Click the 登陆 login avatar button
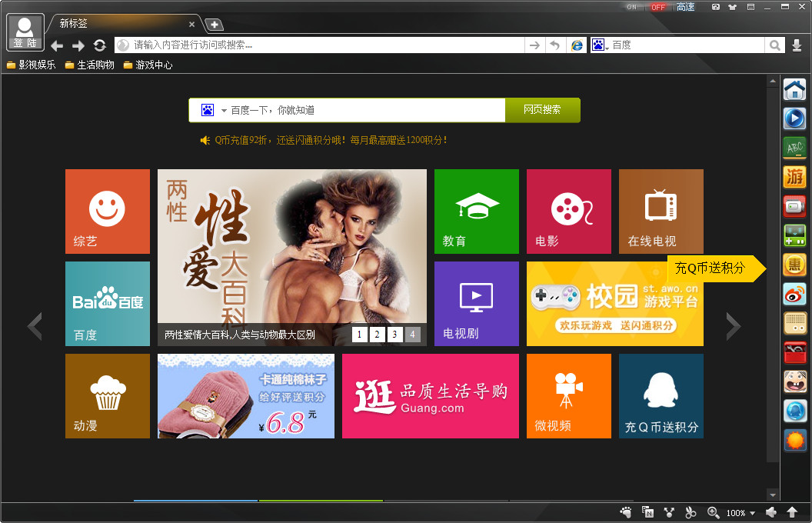The height and width of the screenshot is (523, 812). click(x=25, y=32)
